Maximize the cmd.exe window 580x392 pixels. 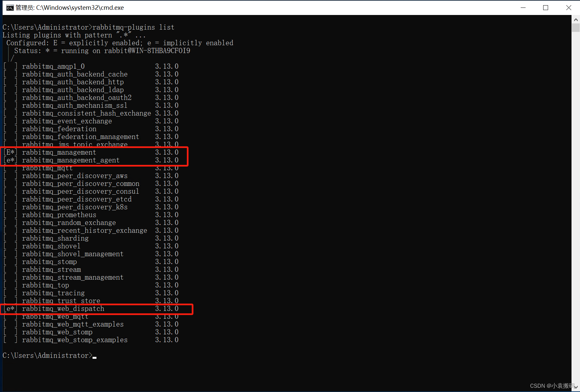click(546, 7)
